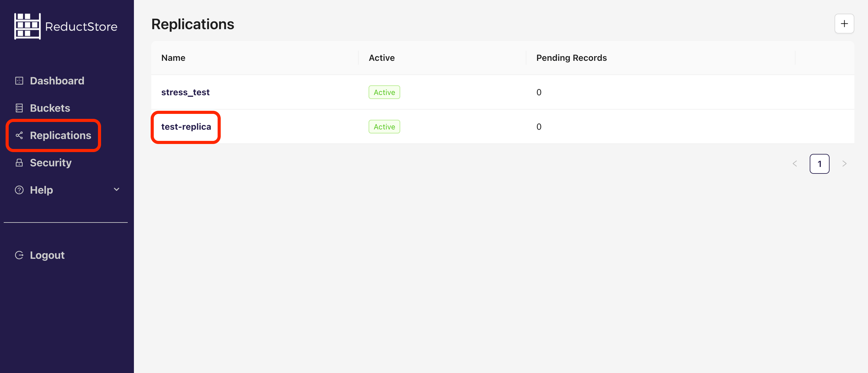Click the Logout icon in the sidebar

(19, 255)
